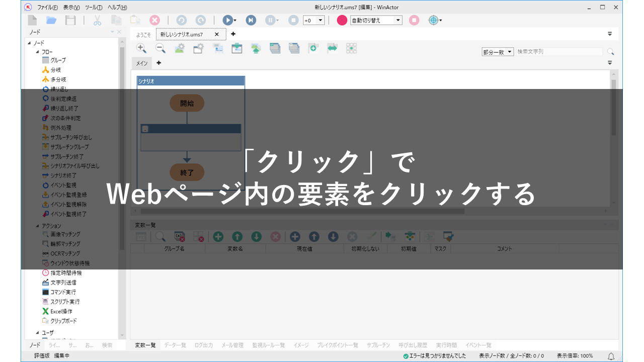The image size is (644, 362).
Task: Switch to the ようこそ tab
Action: 143,34
